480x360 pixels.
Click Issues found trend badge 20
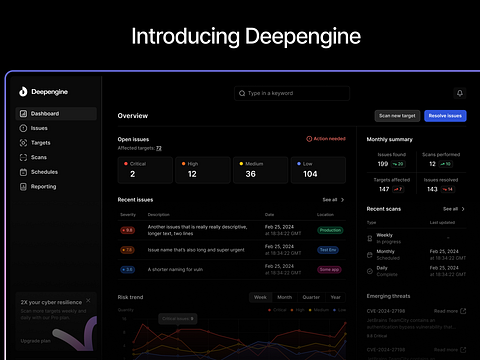click(x=398, y=164)
